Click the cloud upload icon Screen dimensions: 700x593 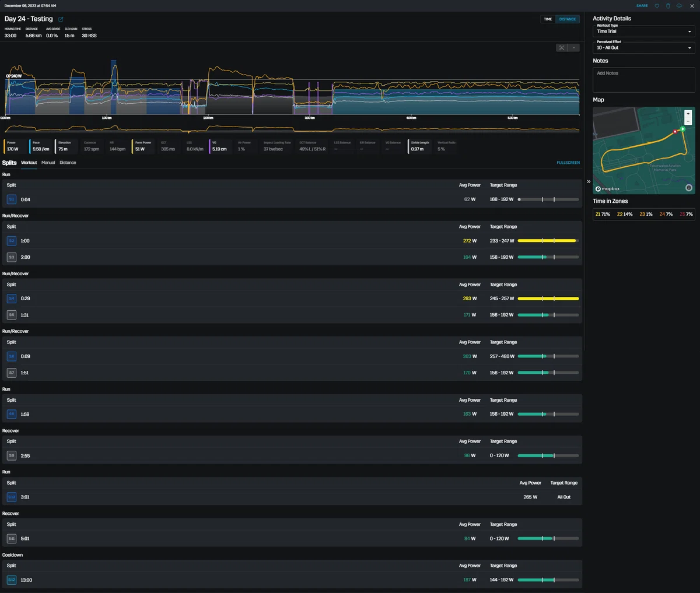pos(680,6)
